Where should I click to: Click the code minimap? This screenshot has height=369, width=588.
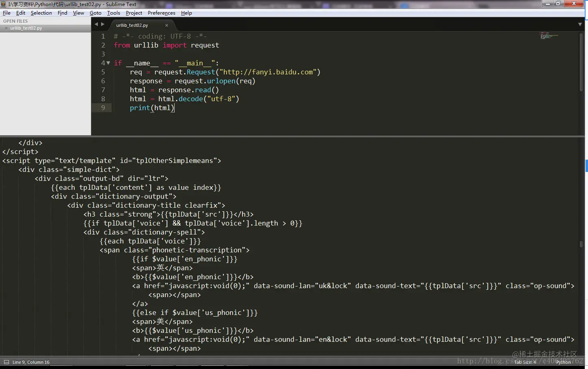(x=549, y=36)
